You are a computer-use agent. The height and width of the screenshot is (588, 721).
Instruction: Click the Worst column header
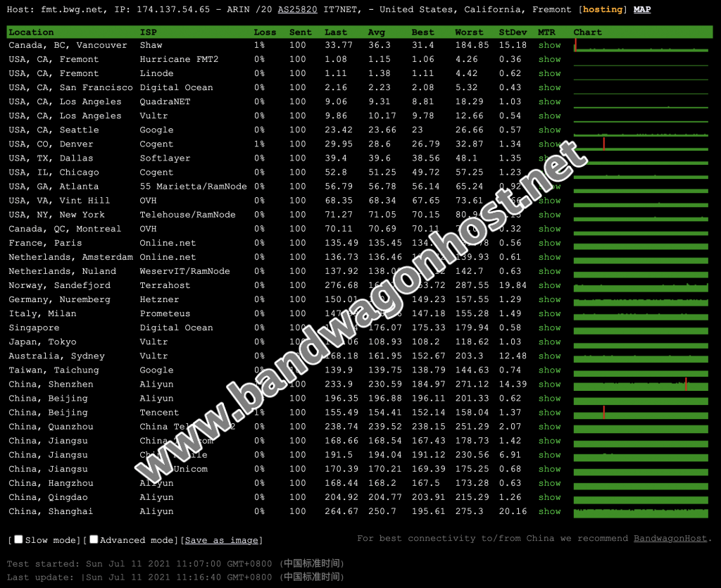pyautogui.click(x=469, y=32)
